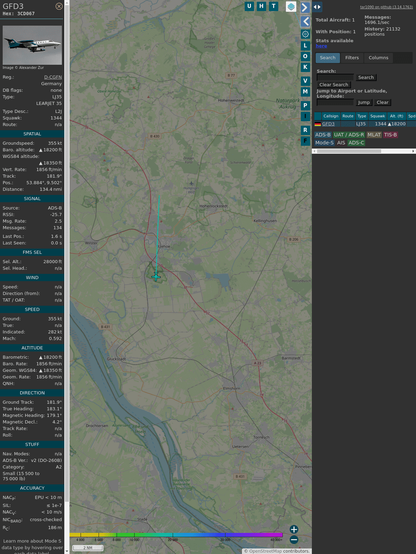The image size is (416, 554).
Task: Toggle the K map button
Action: click(x=305, y=67)
